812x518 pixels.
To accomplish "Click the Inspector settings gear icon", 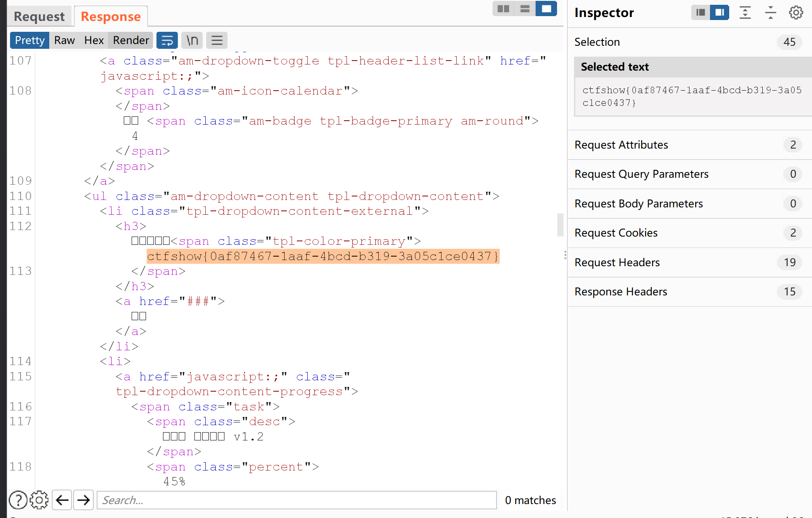I will click(796, 13).
